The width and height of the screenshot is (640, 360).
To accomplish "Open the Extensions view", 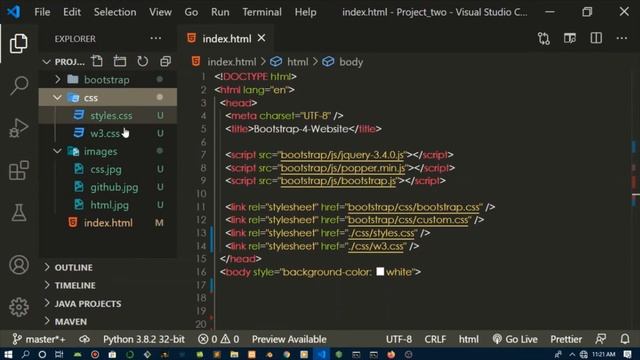I will 18,170.
